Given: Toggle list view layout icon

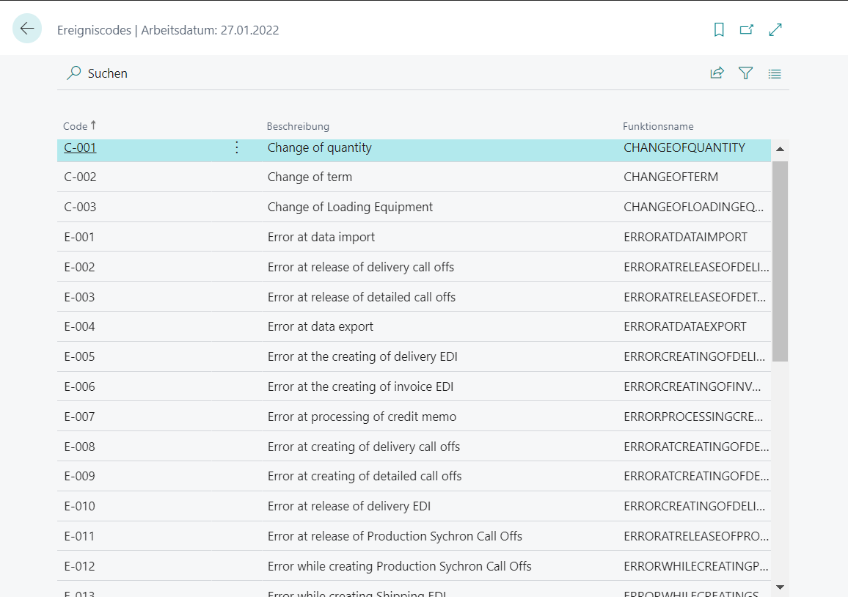Looking at the screenshot, I should coord(775,73).
